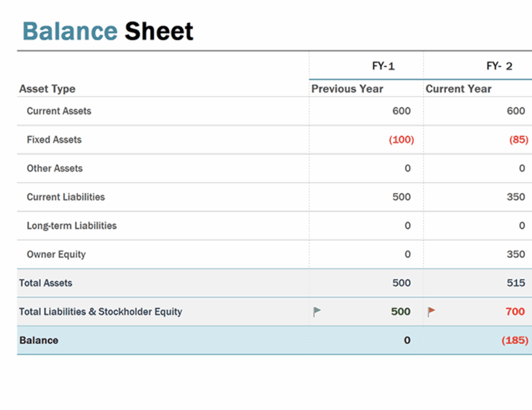
Task: Select Current Liabilities Current Year value 350
Action: tap(516, 197)
